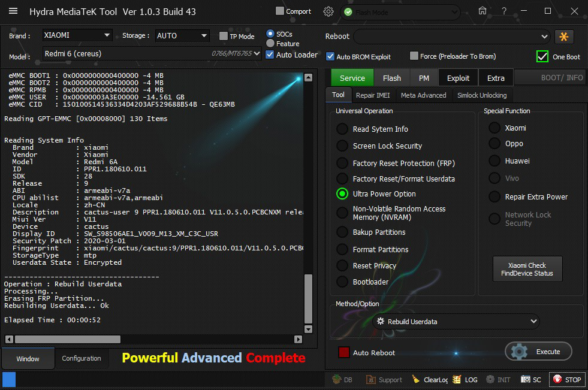Open the DB database icon
Screen dimensions: 588x390
(337, 380)
